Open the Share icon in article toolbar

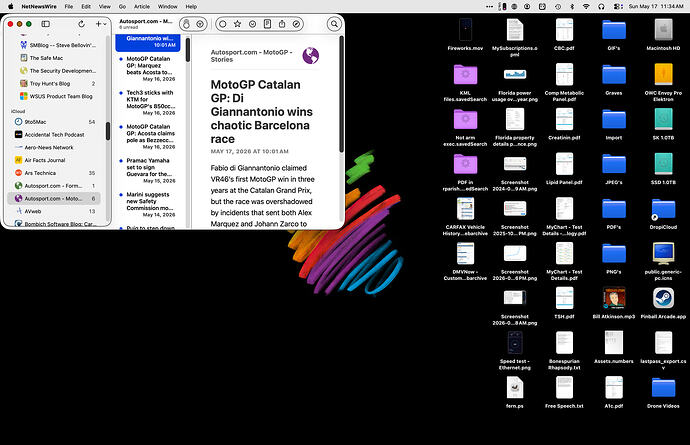pos(282,24)
